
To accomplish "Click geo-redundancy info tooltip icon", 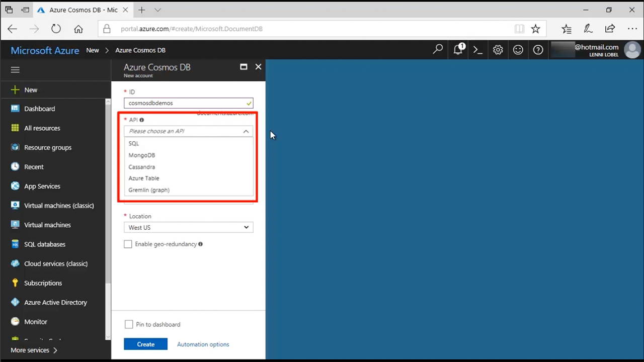I will point(200,244).
